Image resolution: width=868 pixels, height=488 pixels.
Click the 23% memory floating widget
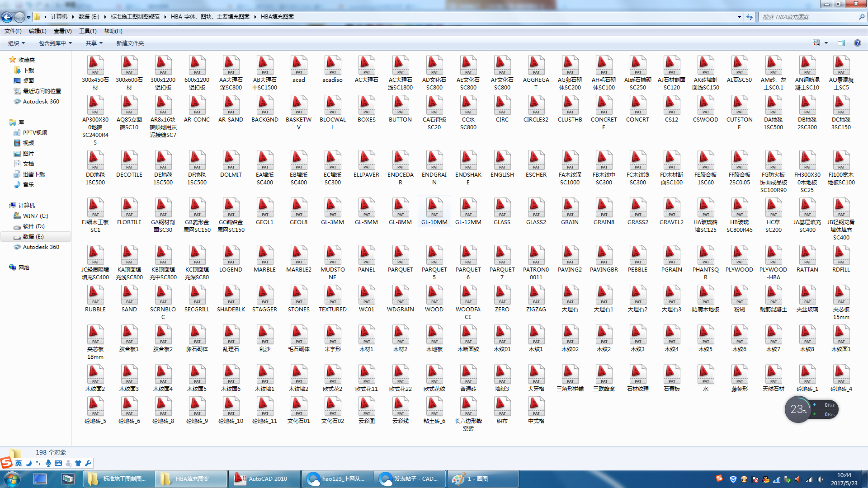coord(798,409)
